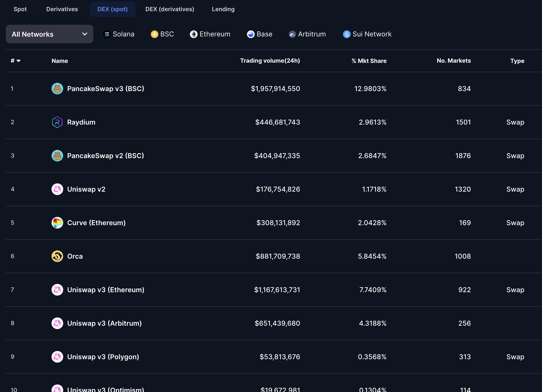Screen dimensions: 542x392
Task: Filter by Base network label
Action: click(264, 34)
